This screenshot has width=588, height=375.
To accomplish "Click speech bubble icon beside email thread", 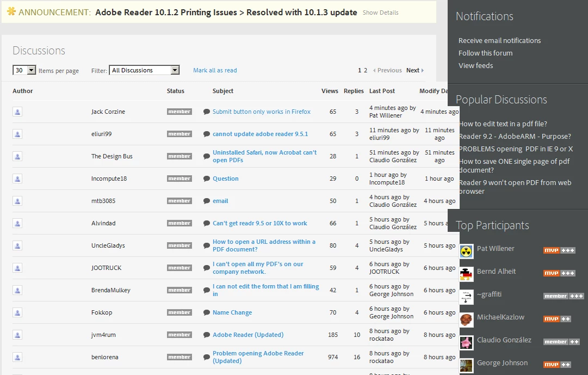I will pyautogui.click(x=206, y=201).
